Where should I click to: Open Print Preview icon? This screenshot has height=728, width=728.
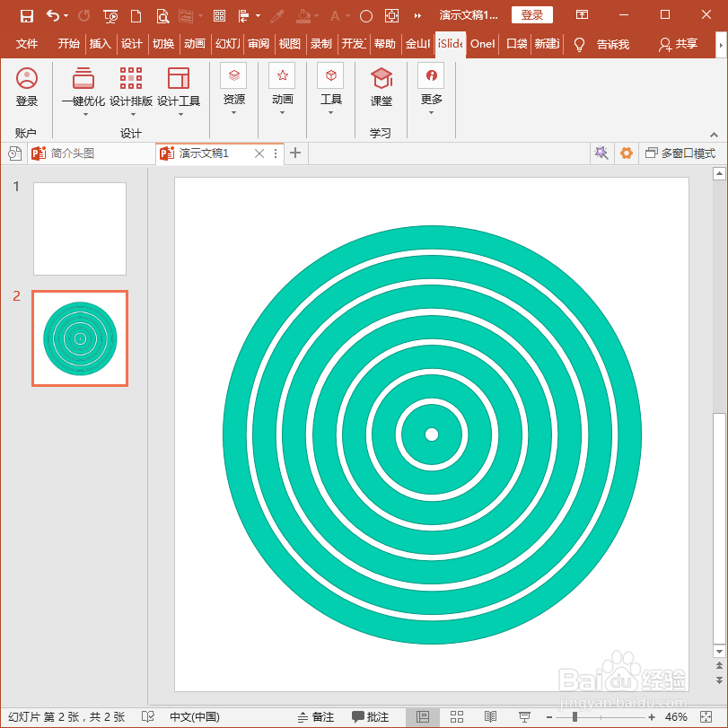[x=162, y=16]
